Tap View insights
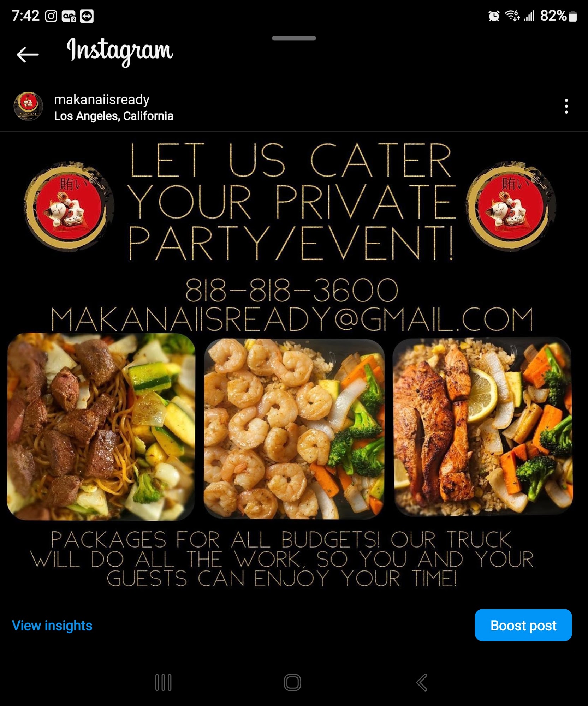The width and height of the screenshot is (588, 706). click(52, 626)
